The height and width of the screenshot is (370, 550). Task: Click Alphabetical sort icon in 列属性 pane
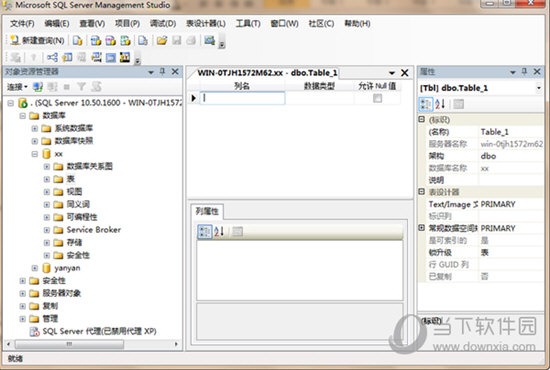pos(219,231)
